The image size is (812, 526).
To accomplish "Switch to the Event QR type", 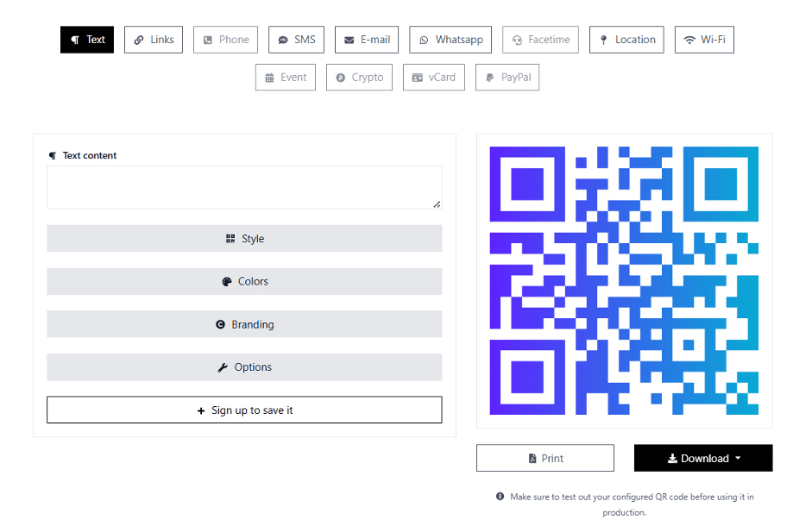I will 286,77.
